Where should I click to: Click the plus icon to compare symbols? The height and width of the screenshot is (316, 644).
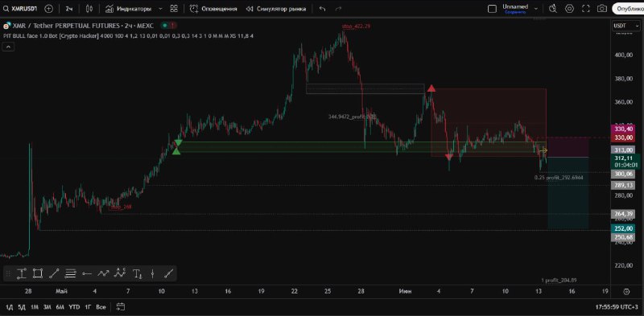(48, 8)
